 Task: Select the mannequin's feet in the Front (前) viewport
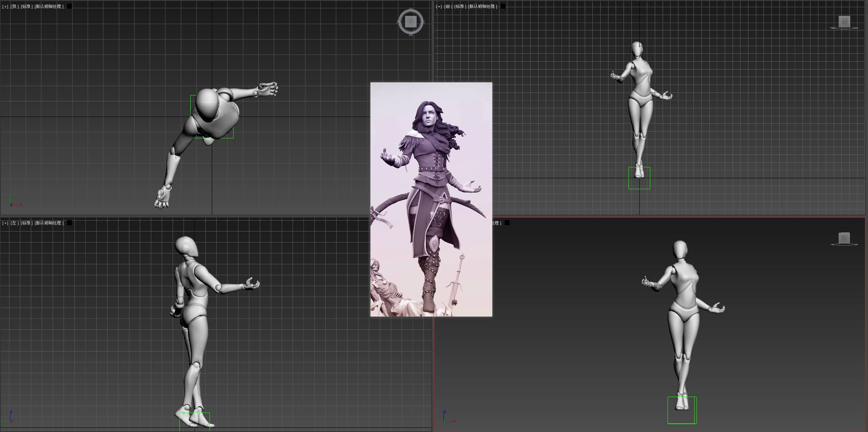(639, 171)
